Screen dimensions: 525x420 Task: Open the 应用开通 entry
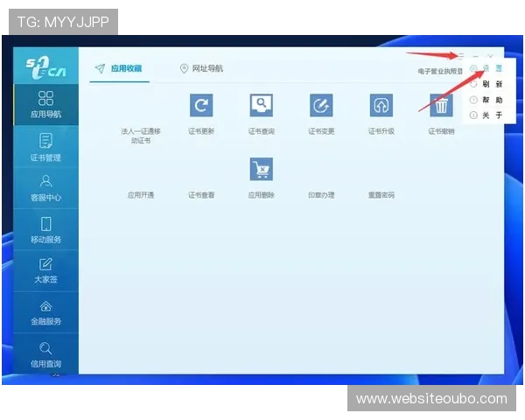(141, 195)
